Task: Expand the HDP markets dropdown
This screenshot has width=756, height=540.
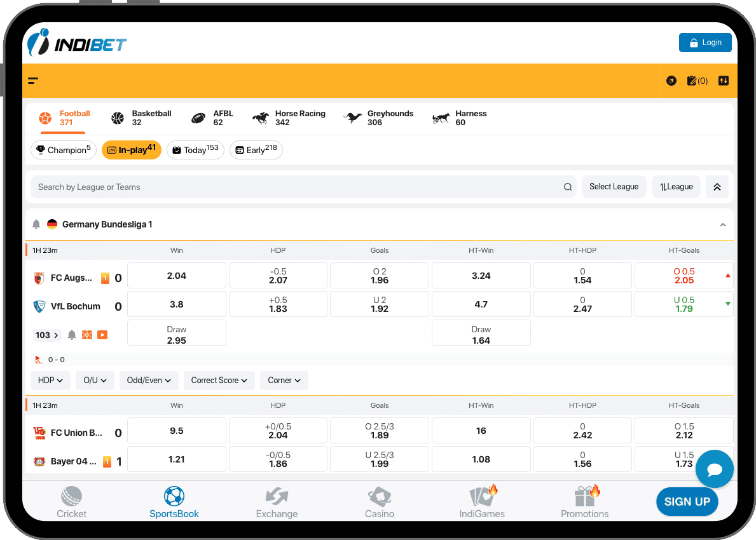Action: (x=50, y=381)
